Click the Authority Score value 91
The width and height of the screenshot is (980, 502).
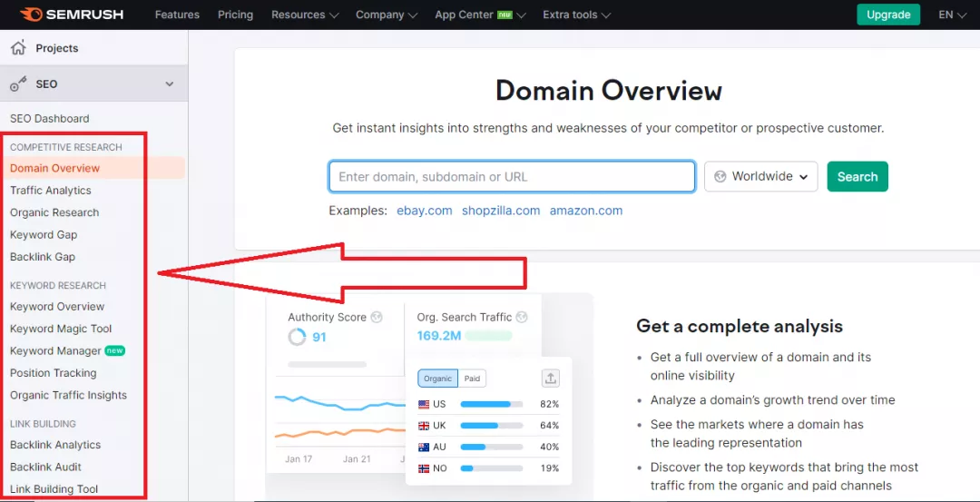(x=319, y=338)
